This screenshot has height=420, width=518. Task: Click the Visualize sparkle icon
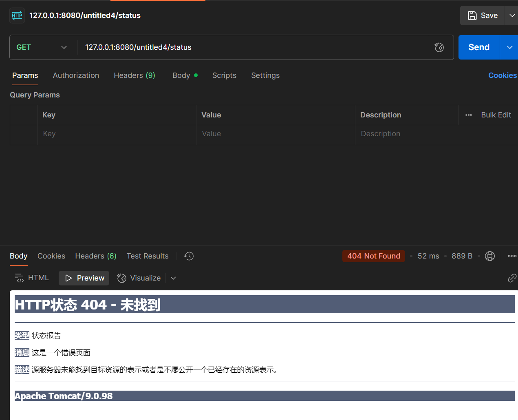pyautogui.click(x=121, y=278)
